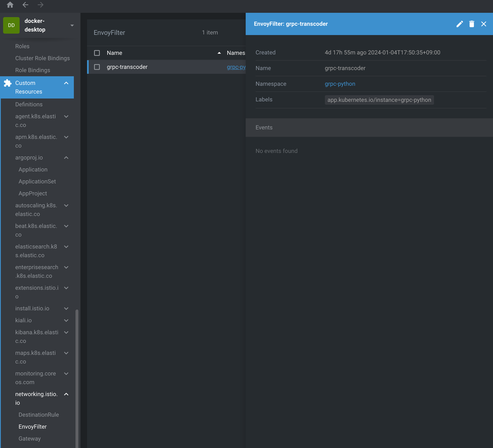Viewport: 493px width, 448px height.
Task: Tick the grpc-transcoder row checkbox
Action: point(97,67)
